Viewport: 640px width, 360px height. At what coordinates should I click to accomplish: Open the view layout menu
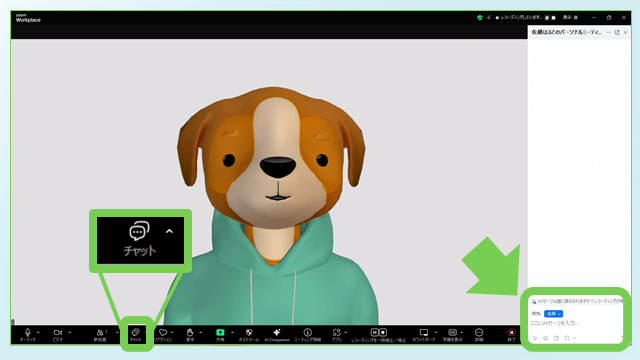[570, 18]
